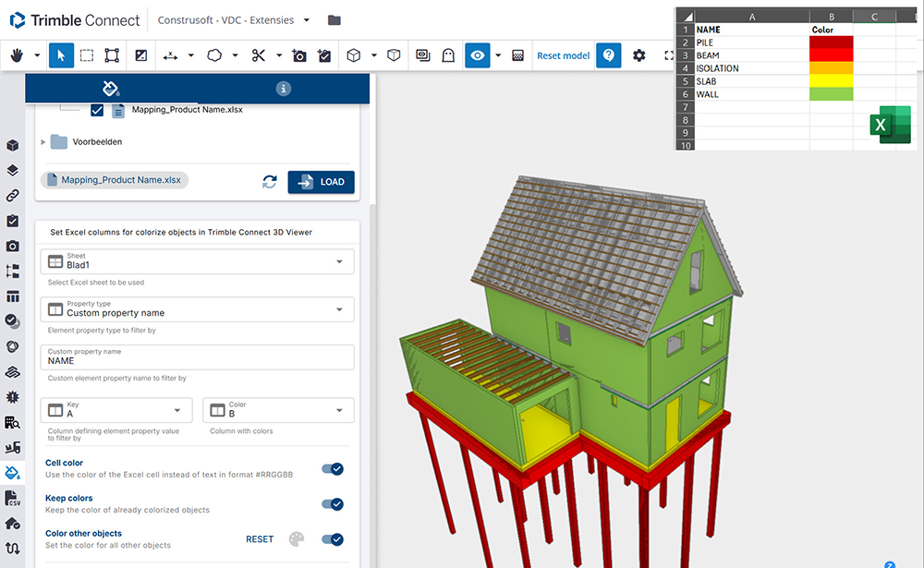The width and height of the screenshot is (924, 568).
Task: Open the data table panel in sidebar
Action: 12,296
